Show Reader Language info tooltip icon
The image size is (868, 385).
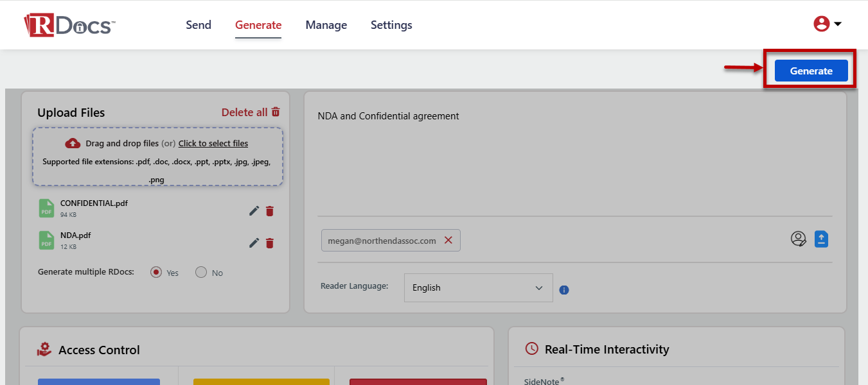564,290
